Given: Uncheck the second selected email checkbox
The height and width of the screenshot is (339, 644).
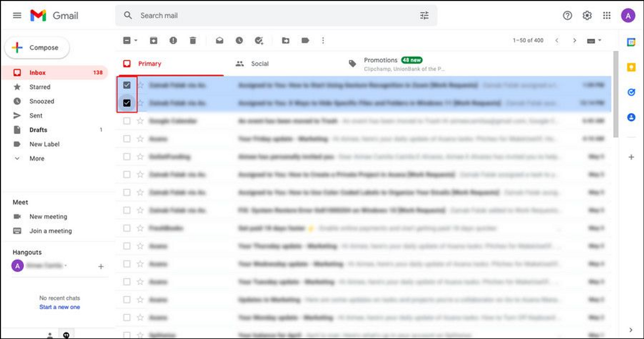Looking at the screenshot, I should click(x=127, y=103).
